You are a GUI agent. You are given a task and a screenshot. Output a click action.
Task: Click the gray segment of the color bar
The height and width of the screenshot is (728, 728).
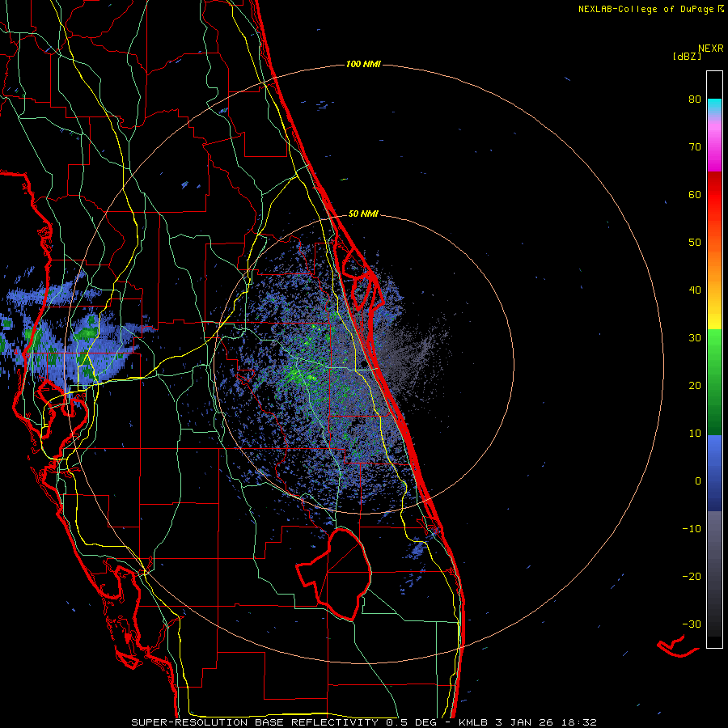(x=714, y=574)
